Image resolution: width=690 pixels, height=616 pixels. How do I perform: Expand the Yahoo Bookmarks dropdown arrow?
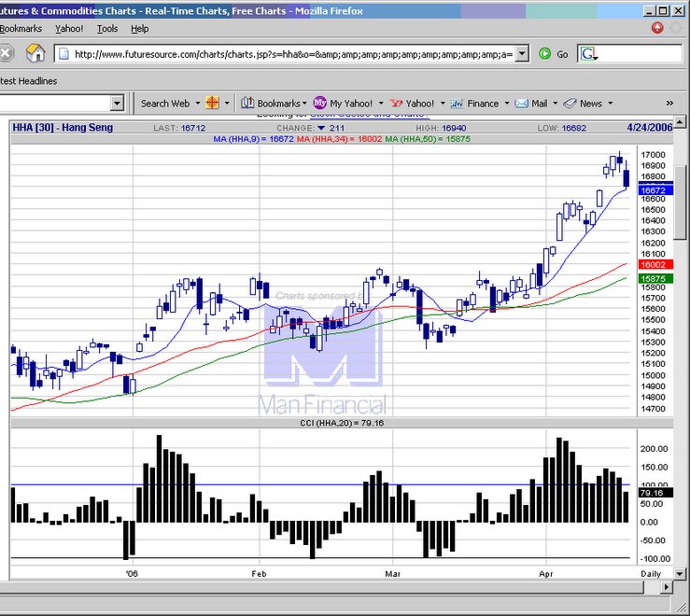point(304,104)
